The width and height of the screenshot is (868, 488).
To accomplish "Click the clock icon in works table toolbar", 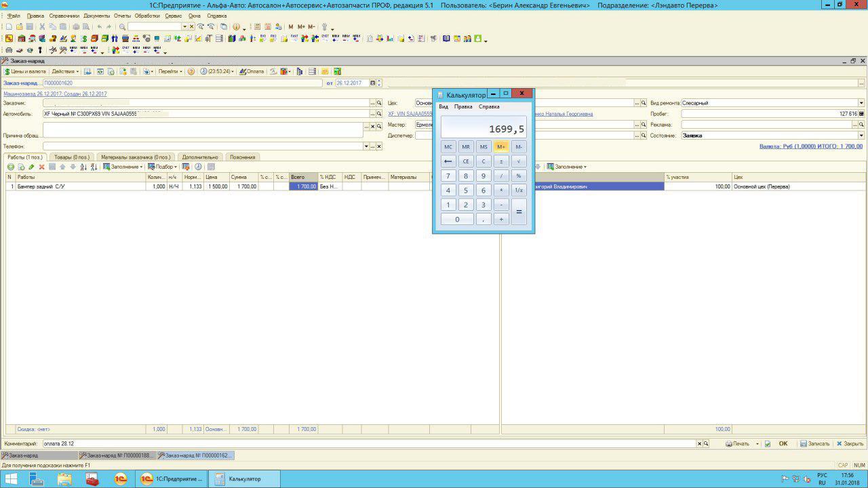I will point(198,167).
